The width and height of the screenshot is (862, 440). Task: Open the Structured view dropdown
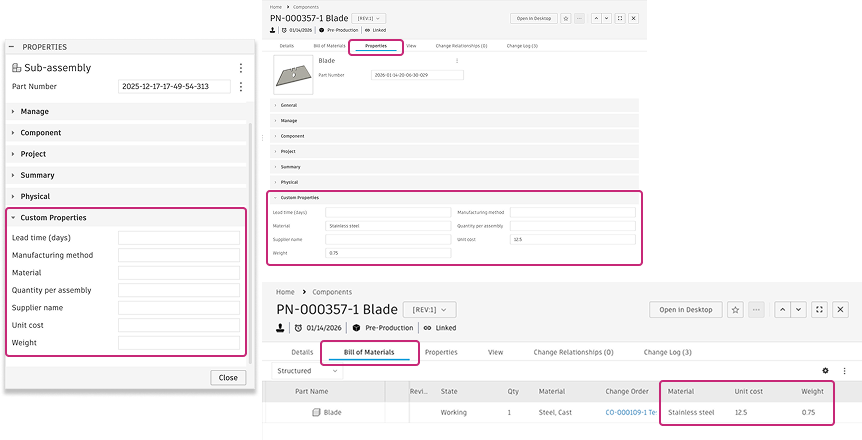tap(307, 371)
